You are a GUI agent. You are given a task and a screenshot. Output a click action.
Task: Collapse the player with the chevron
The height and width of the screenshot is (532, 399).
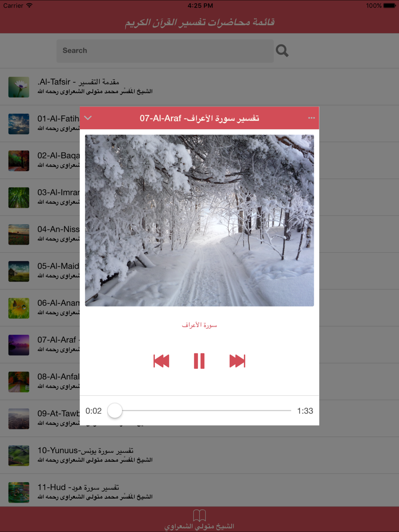click(88, 118)
